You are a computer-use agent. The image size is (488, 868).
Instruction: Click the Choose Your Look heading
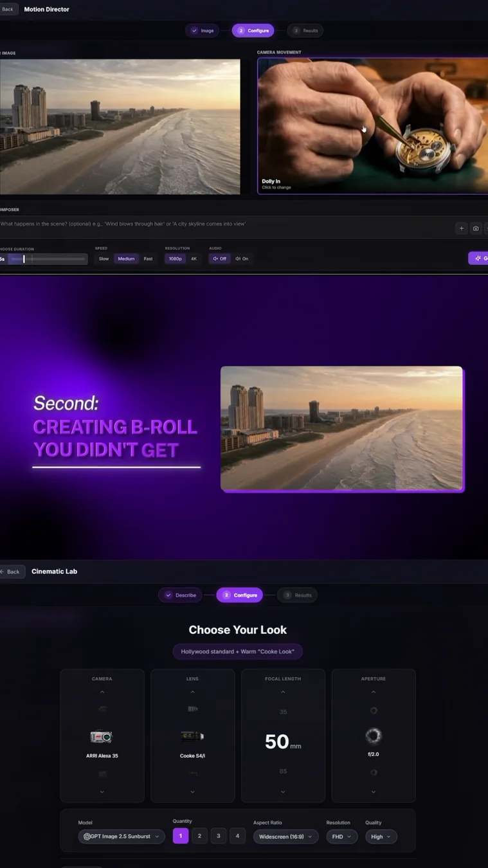pyautogui.click(x=237, y=630)
